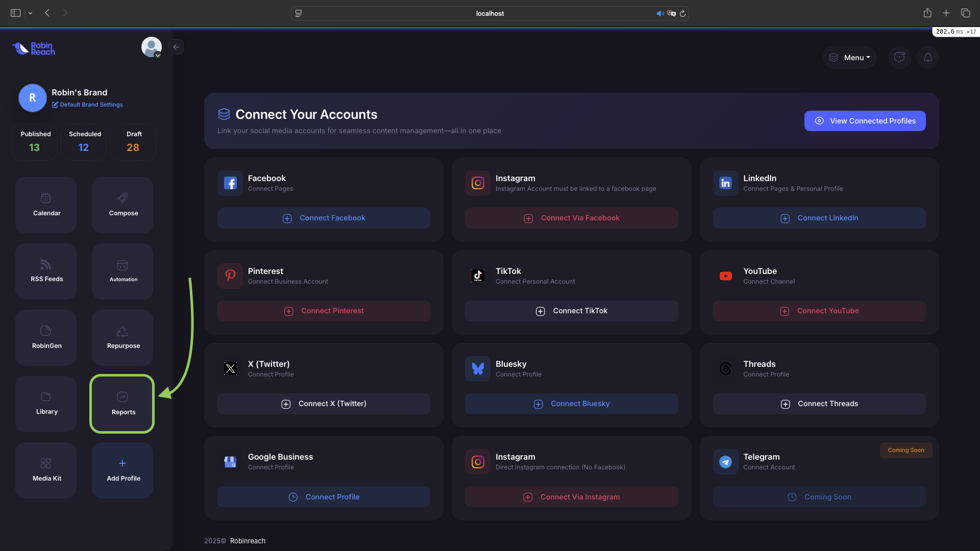Open the Library sidebar tile
Image resolution: width=980 pixels, height=551 pixels.
[46, 404]
